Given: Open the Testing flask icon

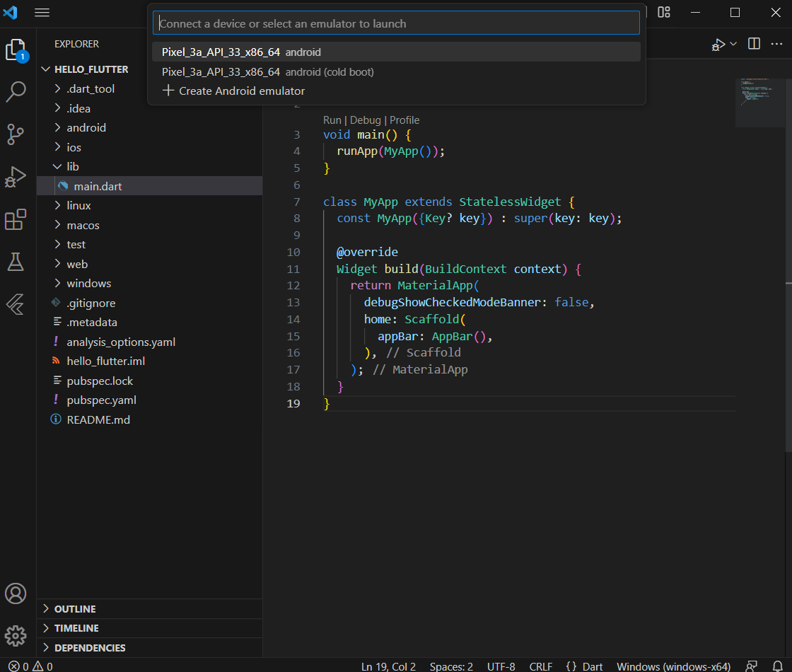Looking at the screenshot, I should (x=16, y=262).
